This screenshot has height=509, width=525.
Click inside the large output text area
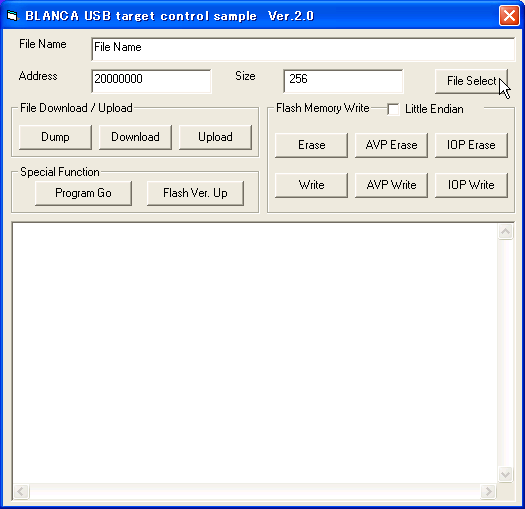(x=255, y=353)
